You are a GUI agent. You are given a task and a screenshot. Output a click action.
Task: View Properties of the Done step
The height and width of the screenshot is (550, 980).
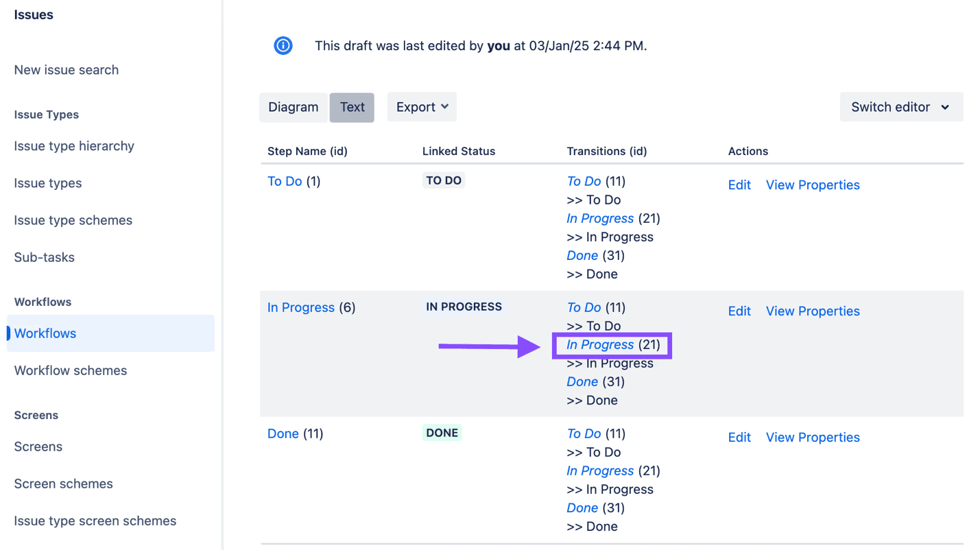[812, 437]
